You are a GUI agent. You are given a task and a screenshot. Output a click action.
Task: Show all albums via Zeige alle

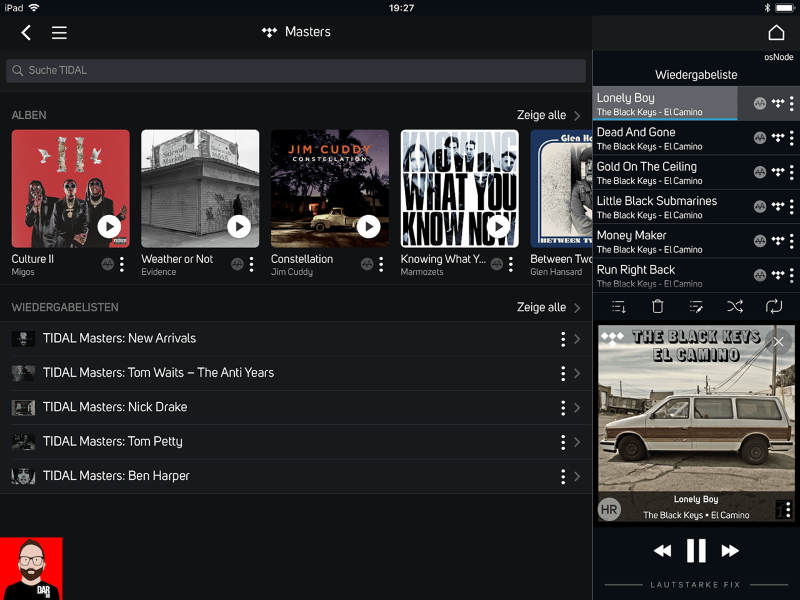548,115
